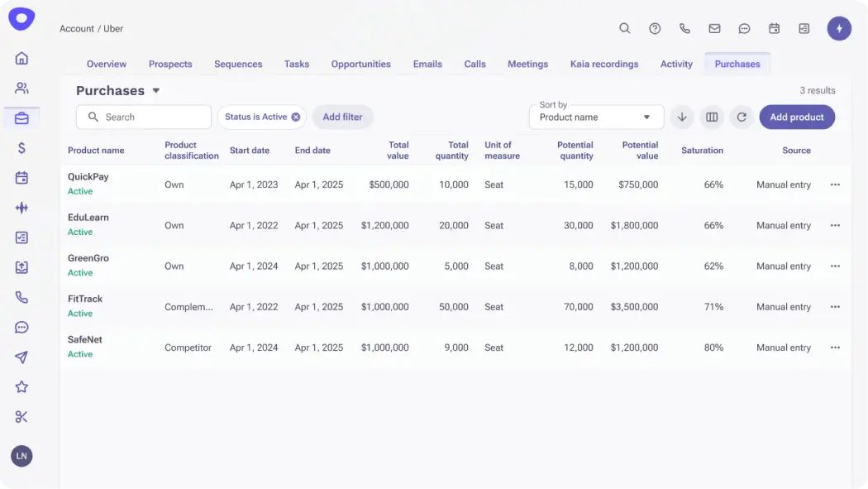Open the row actions menu for SafeNet
The image size is (868, 489).
tap(835, 348)
